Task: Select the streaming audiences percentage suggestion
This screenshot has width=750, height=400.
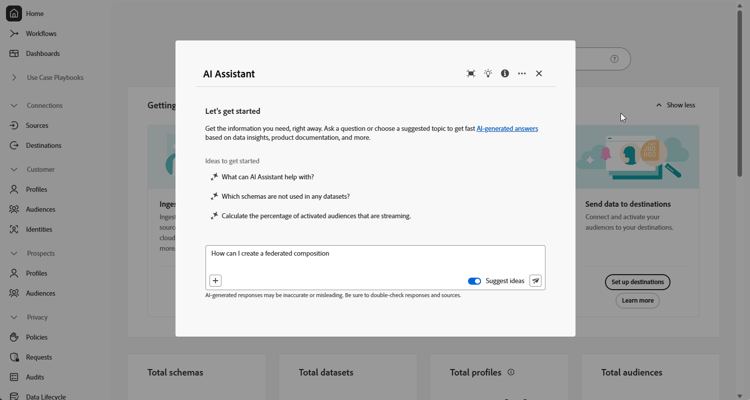Action: pos(315,216)
